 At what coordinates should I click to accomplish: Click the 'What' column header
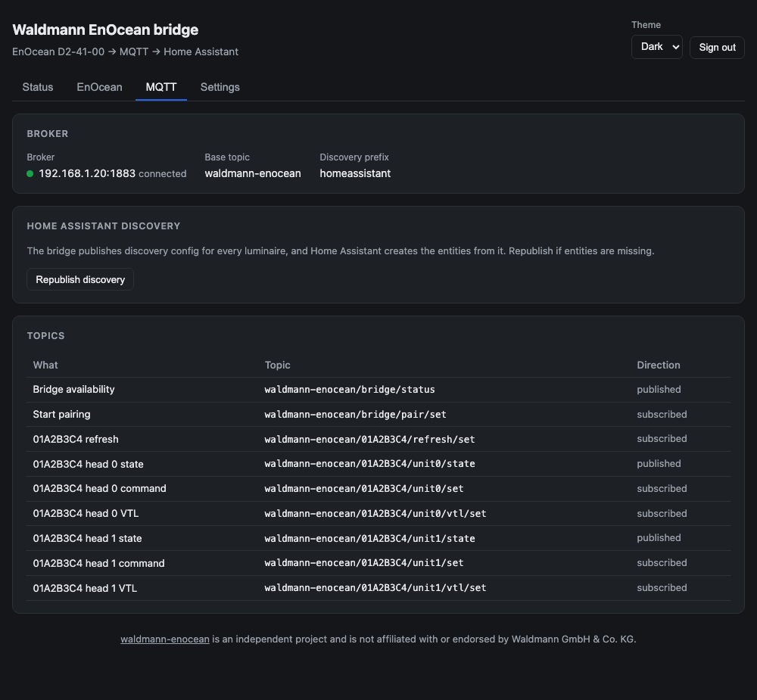pyautogui.click(x=45, y=365)
